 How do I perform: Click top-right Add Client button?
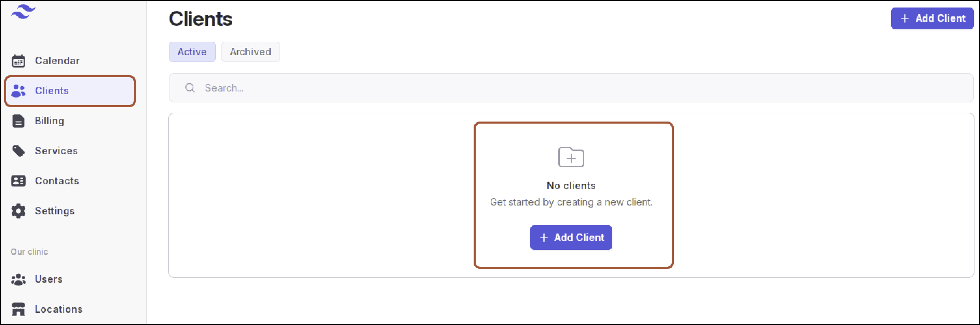point(932,18)
